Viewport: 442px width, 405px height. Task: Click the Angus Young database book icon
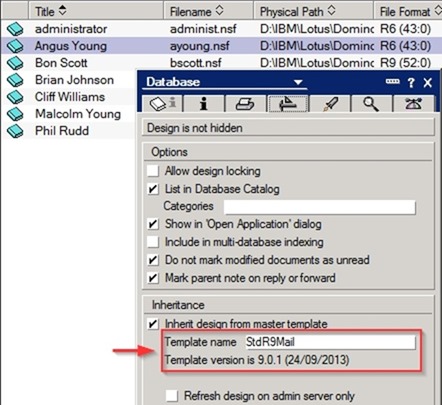(15, 46)
